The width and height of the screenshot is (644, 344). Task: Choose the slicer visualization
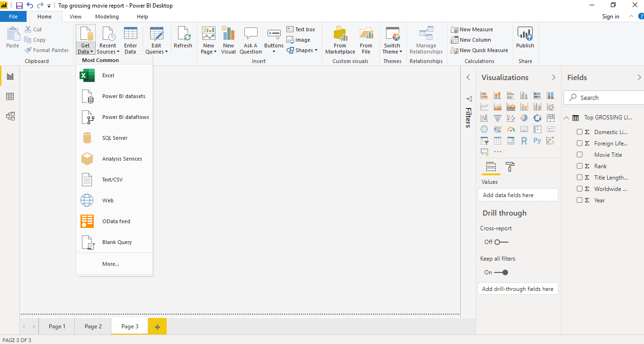(484, 141)
